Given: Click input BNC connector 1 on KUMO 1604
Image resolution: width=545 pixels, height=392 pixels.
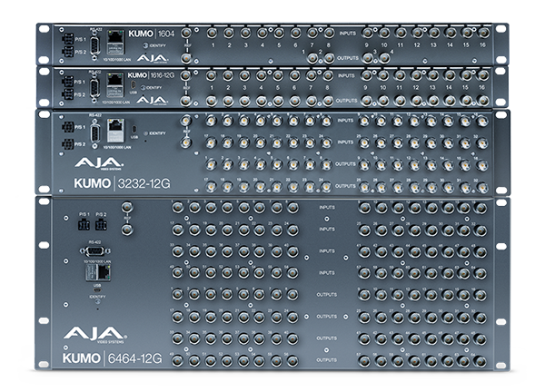Looking at the screenshot, I should pos(212,33).
